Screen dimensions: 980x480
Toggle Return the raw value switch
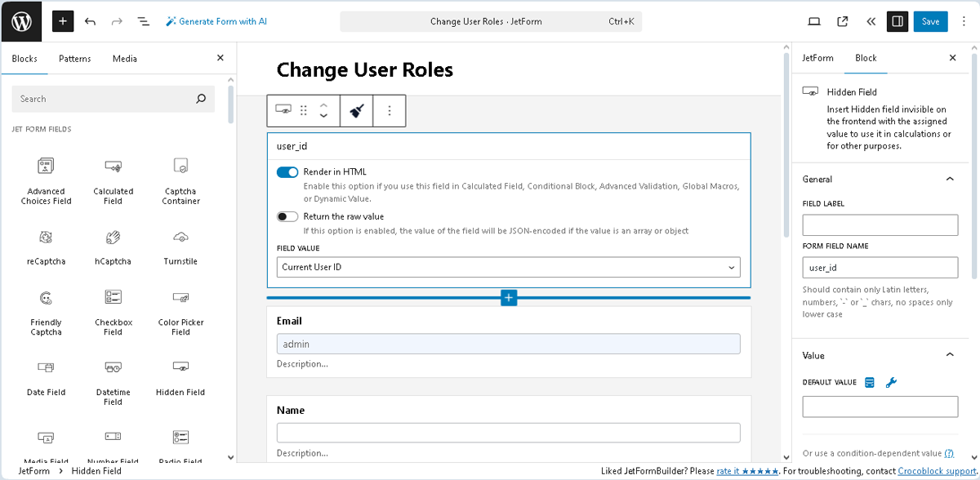point(287,216)
